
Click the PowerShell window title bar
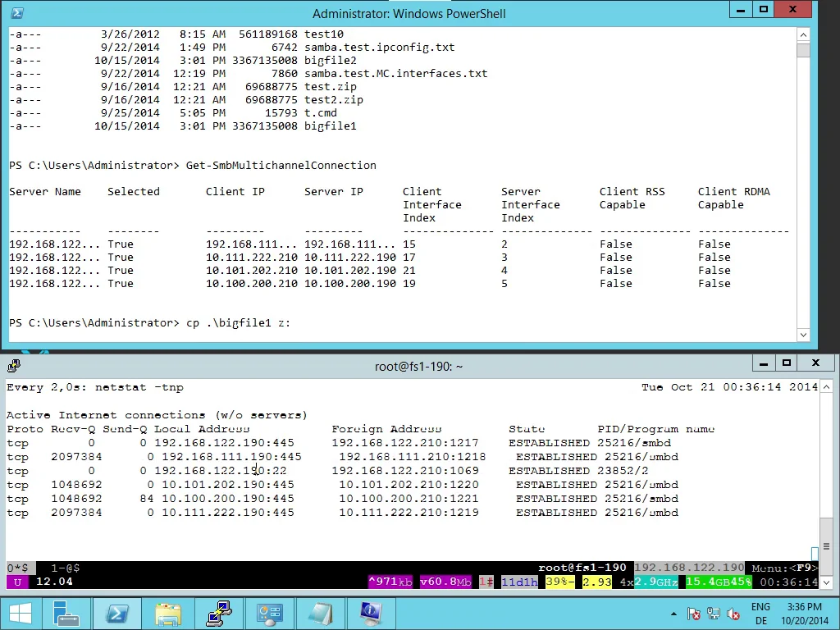409,13
